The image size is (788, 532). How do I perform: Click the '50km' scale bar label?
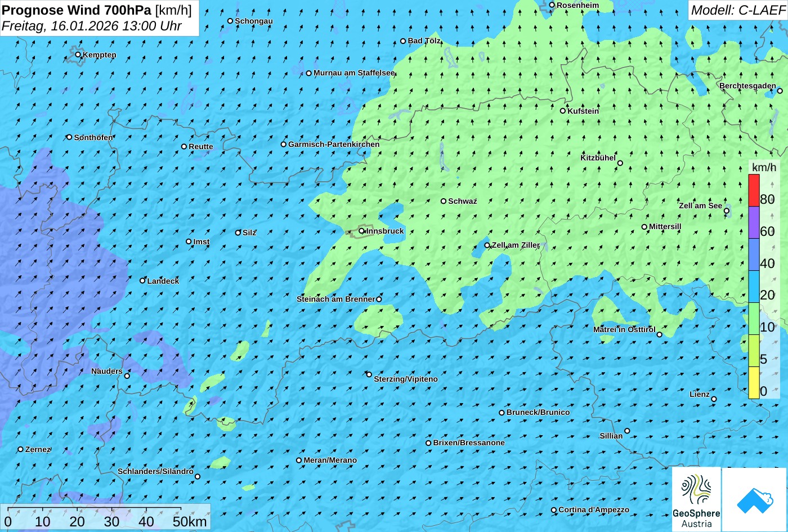coord(190,521)
